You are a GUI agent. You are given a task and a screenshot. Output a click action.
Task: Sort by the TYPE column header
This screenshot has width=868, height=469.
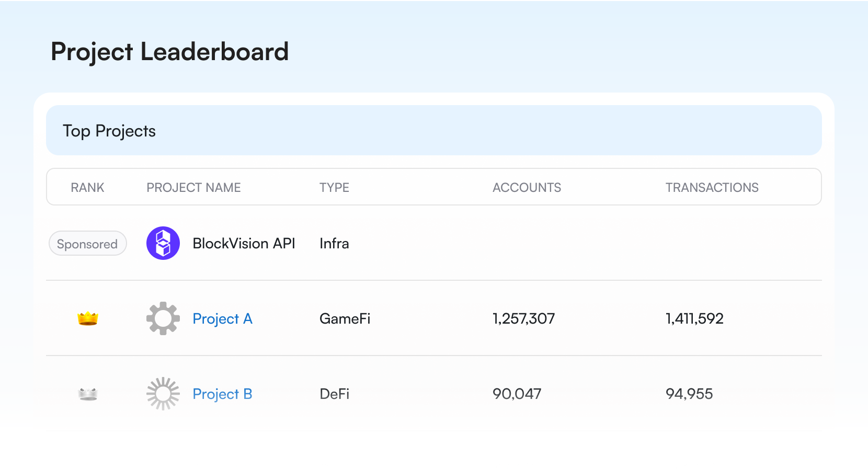click(x=334, y=187)
